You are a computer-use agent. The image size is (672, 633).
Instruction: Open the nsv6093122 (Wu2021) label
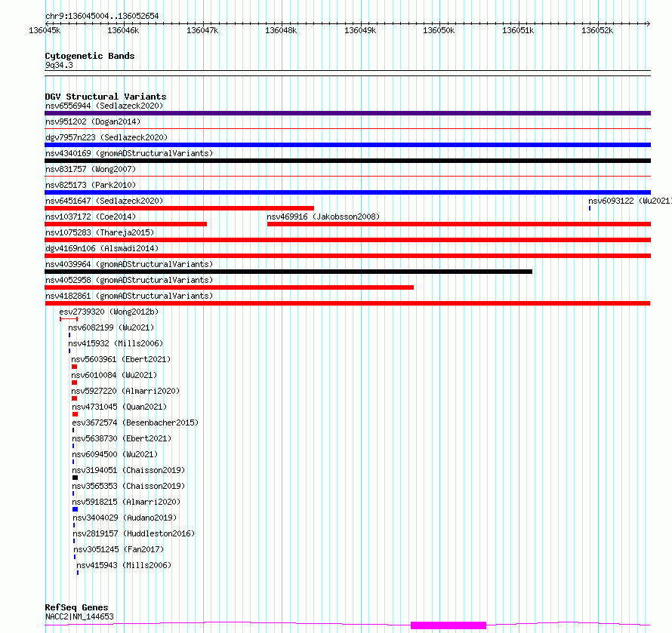click(x=630, y=201)
